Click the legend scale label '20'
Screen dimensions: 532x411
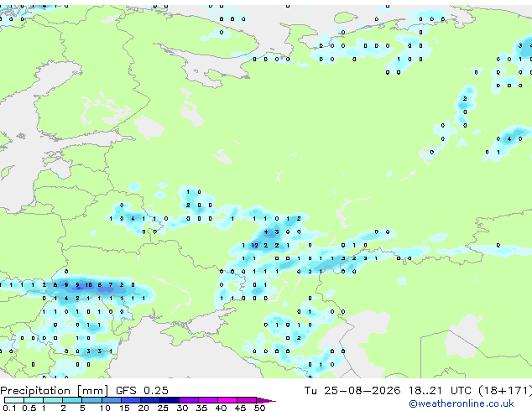tap(143, 408)
